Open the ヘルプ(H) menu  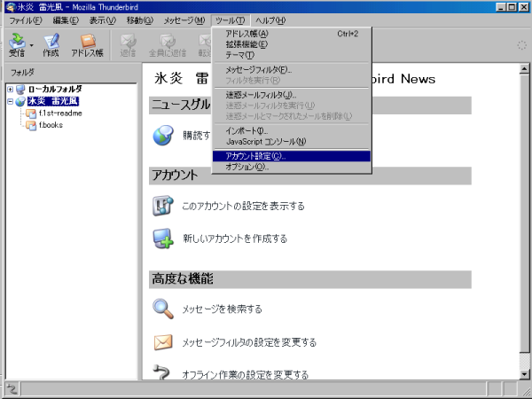[x=270, y=20]
